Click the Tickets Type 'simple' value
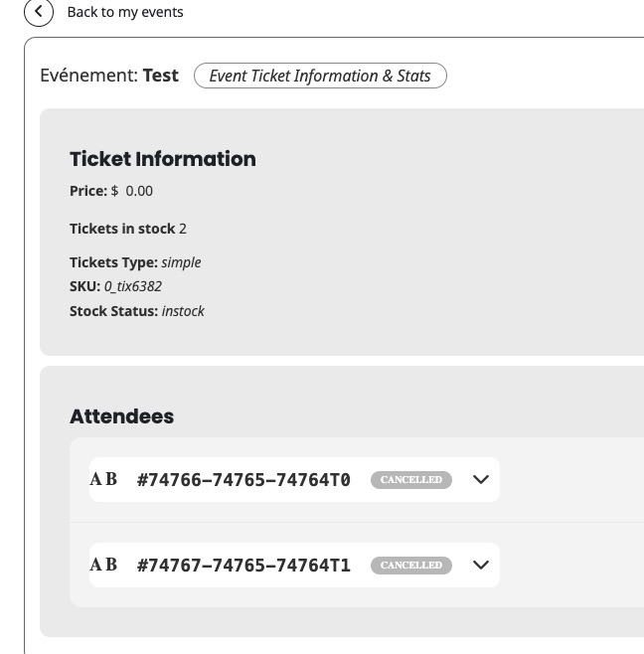 181,262
